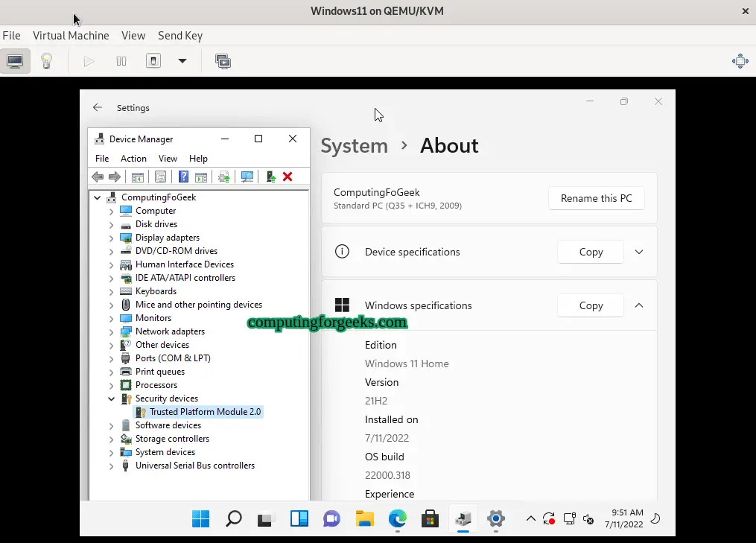The height and width of the screenshot is (543, 756).
Task: Collapse the Security devices category
Action: pos(110,398)
